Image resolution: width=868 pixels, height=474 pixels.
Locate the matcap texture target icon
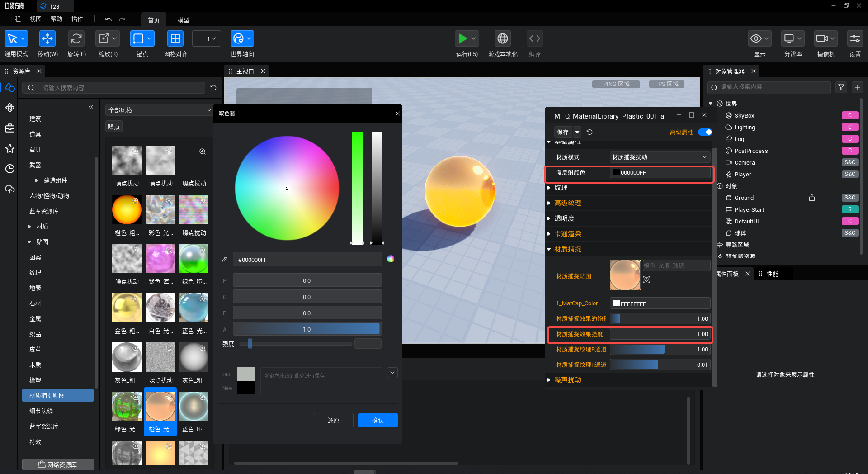point(647,280)
